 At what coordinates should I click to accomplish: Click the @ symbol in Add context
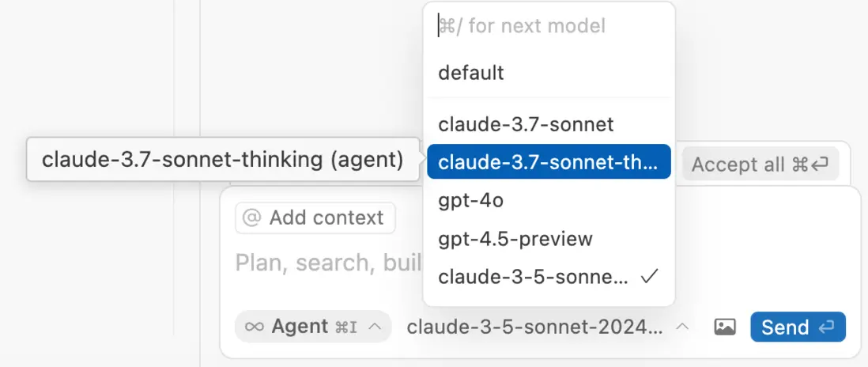pos(251,218)
